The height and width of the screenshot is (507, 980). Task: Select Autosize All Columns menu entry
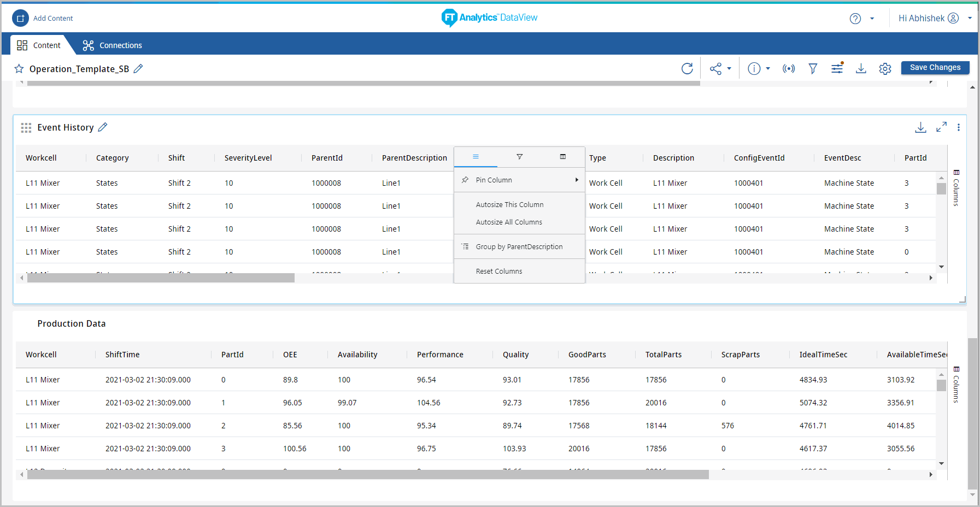point(509,222)
